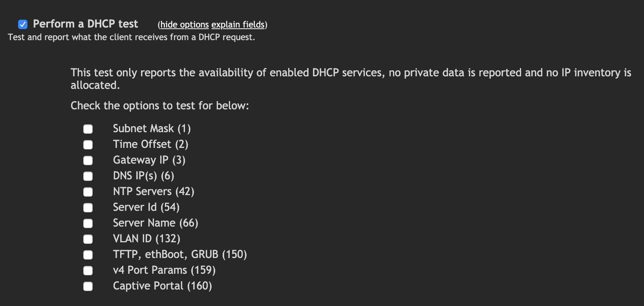Enable VLAN ID (132) testing
644x306 pixels.
[x=88, y=239]
